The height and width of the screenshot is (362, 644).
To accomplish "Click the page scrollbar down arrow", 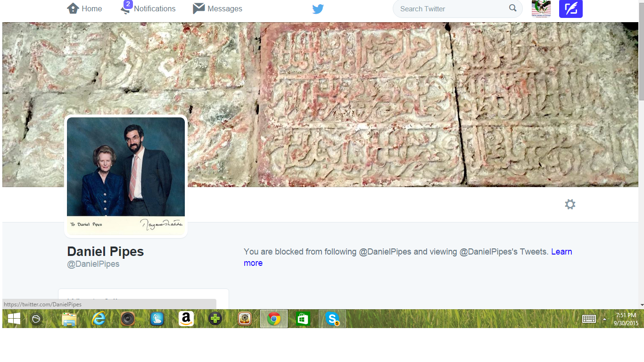I will coord(641,305).
